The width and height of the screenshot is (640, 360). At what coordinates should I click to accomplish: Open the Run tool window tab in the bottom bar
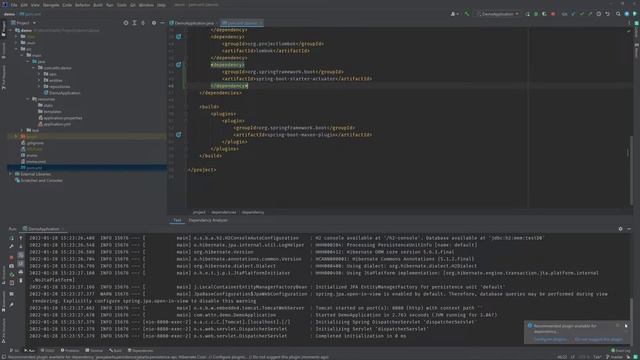29,351
